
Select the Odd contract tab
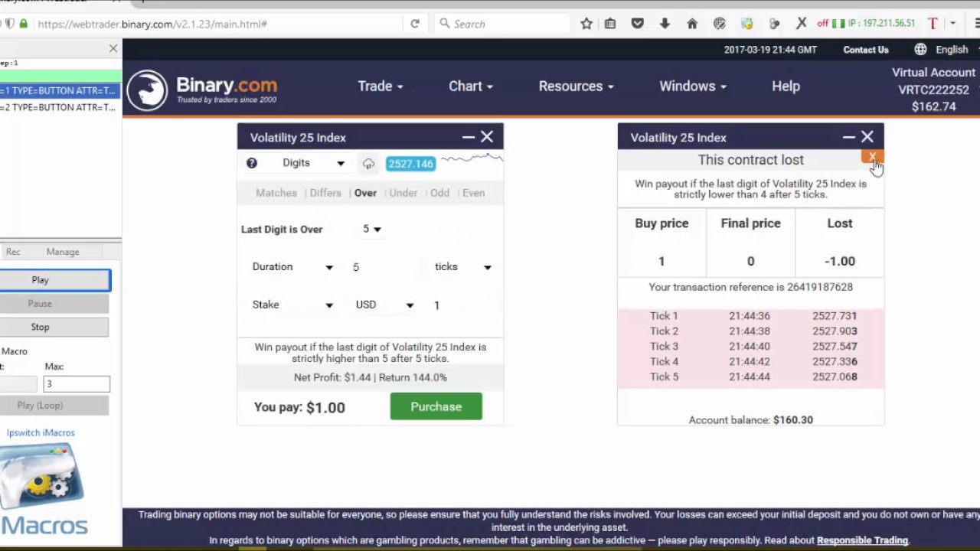tap(439, 193)
